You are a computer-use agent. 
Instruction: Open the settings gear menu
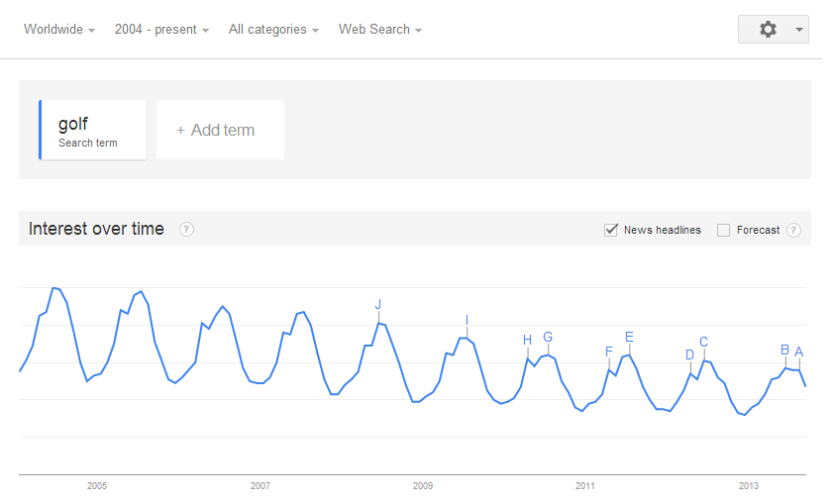pos(768,30)
